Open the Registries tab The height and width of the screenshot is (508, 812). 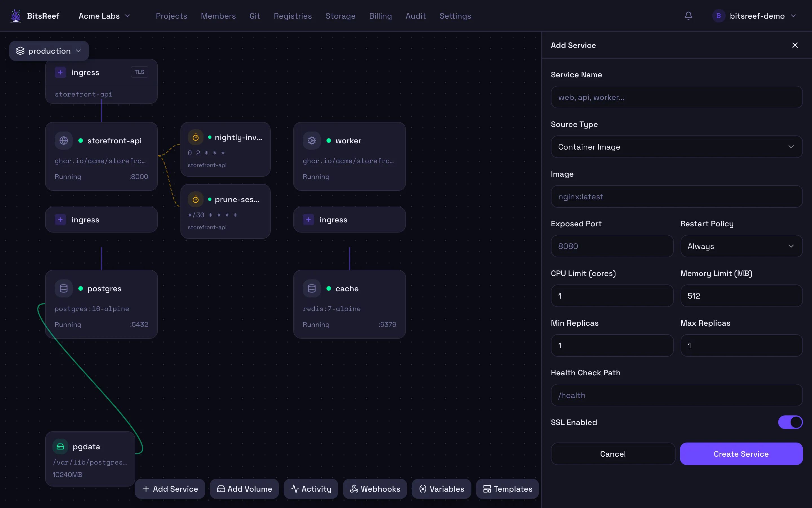(x=293, y=16)
